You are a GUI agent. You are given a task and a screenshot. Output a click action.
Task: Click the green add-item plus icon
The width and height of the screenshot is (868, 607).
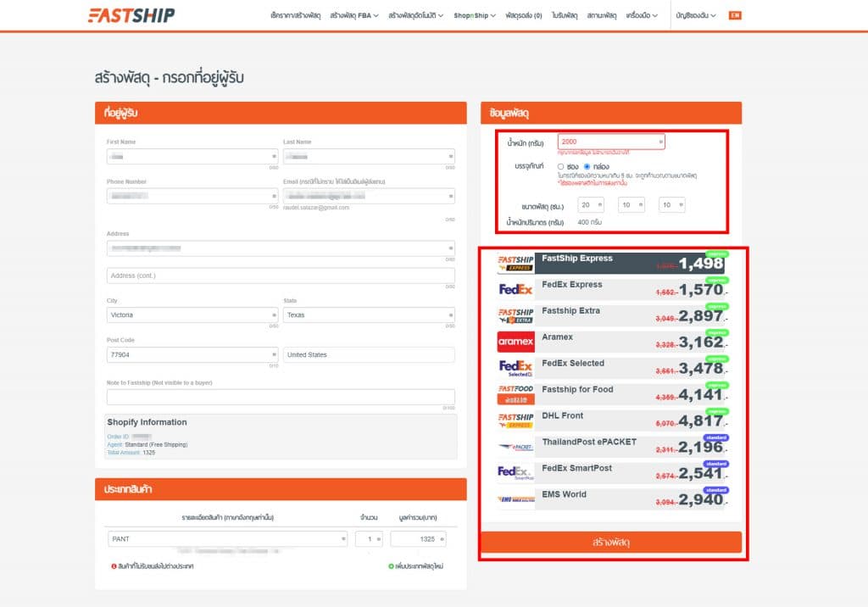tap(391, 566)
